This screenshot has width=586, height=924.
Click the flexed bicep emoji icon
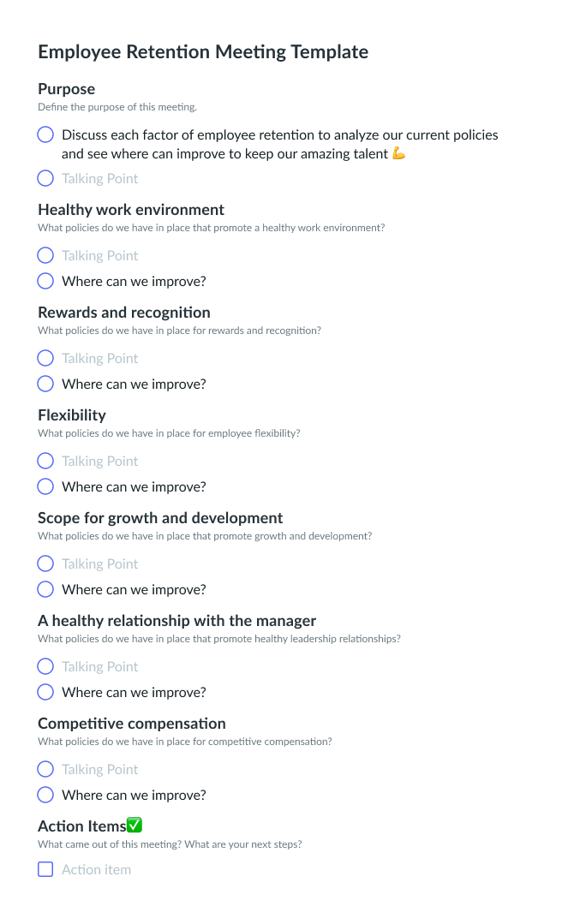[x=399, y=153]
